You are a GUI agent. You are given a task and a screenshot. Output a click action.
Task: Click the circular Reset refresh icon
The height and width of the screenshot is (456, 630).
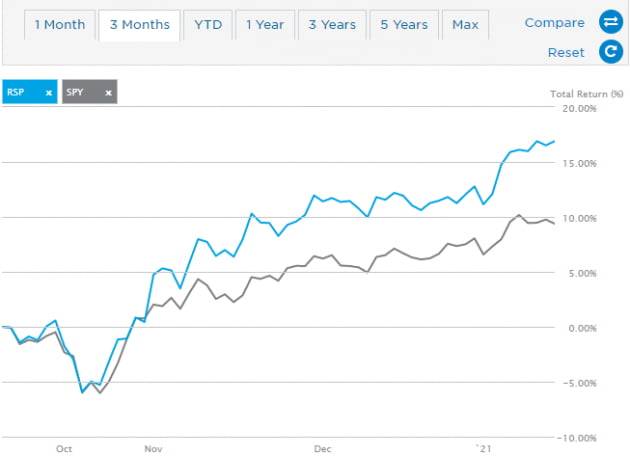click(x=610, y=52)
